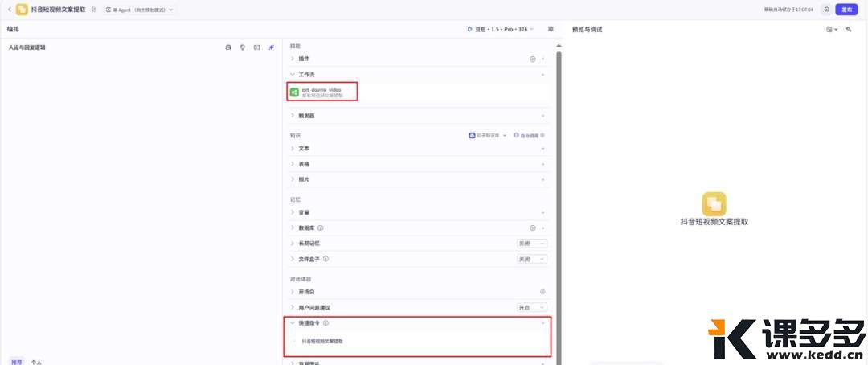This screenshot has width=868, height=365.
Task: Click the auto-add icon in 数据库 row
Action: [533, 228]
